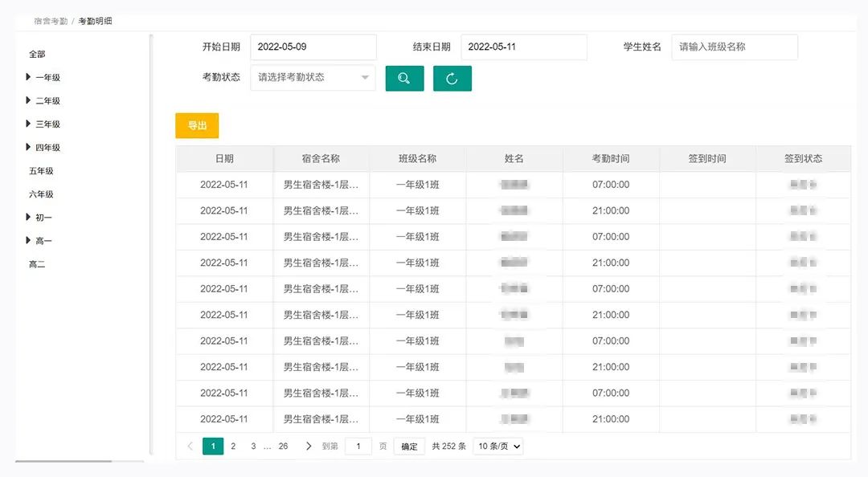868x477 pixels.
Task: Click the 考勤时间 column header
Action: 611,159
